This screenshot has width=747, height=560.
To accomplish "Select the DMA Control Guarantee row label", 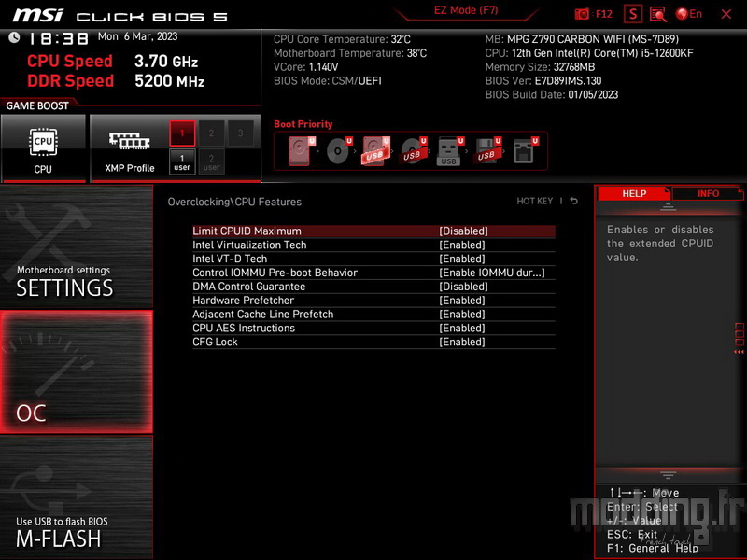I will tap(248, 287).
